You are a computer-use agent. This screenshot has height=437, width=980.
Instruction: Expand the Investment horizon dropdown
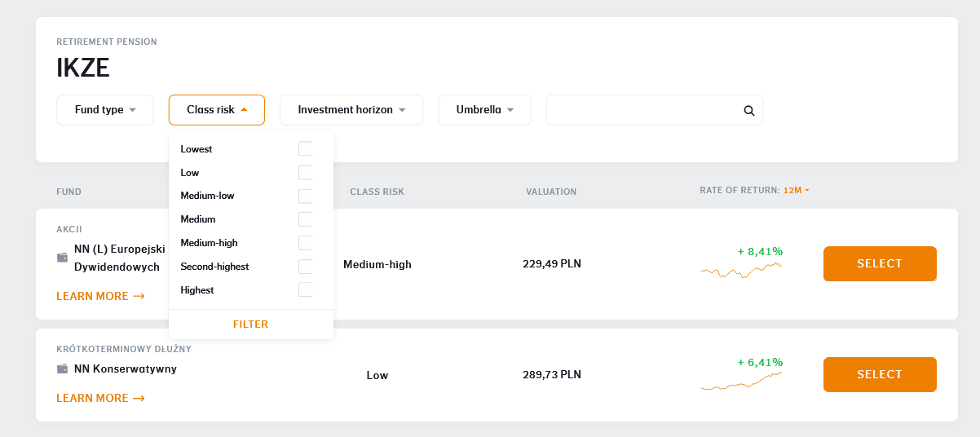[351, 110]
